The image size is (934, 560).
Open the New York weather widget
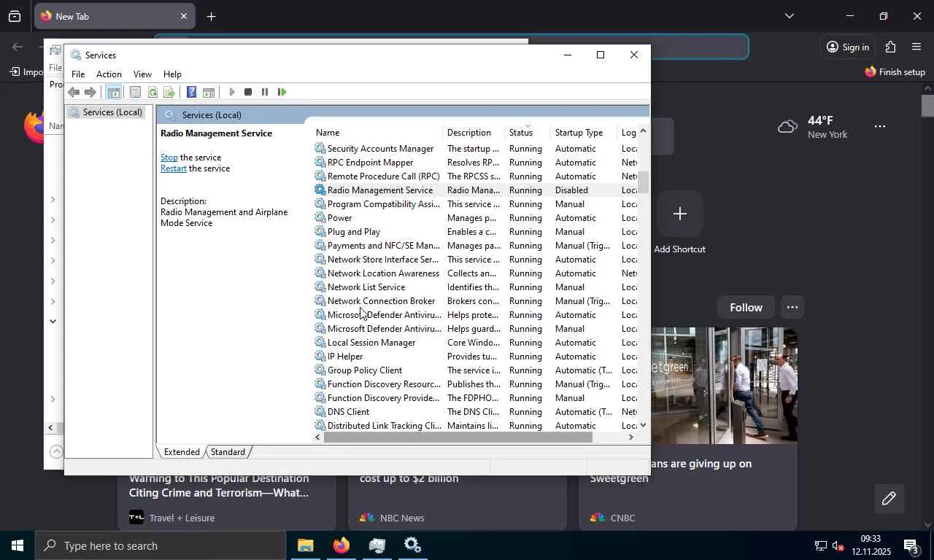(813, 127)
